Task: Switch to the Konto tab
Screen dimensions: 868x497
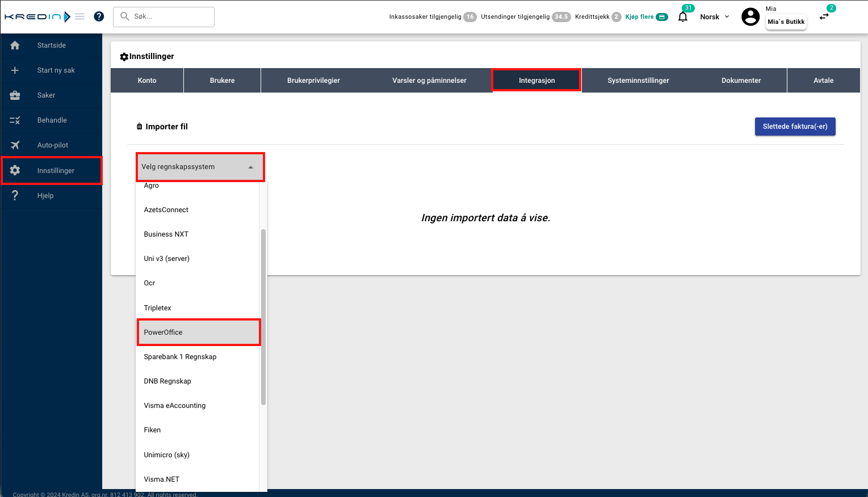Action: pos(147,81)
